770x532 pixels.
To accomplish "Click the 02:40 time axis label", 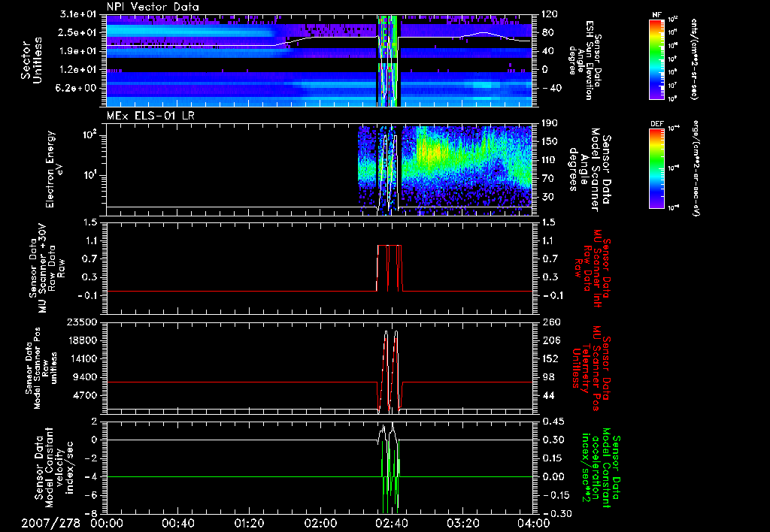I will (391, 523).
